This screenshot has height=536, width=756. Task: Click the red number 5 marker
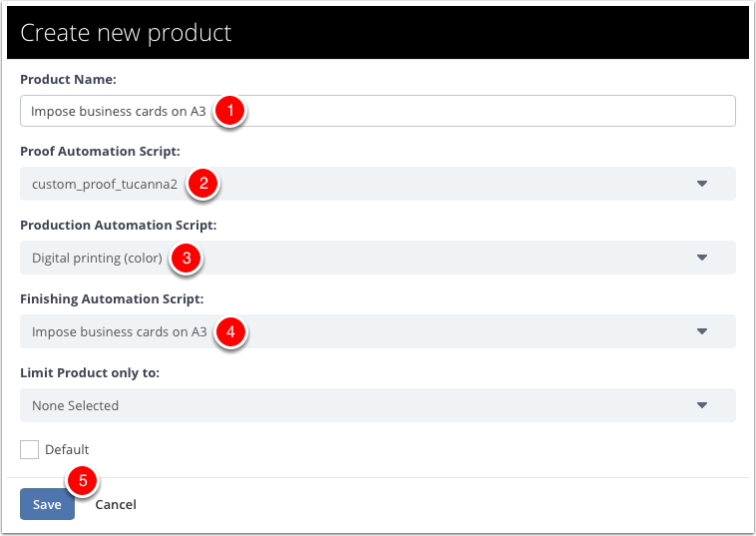pos(83,480)
